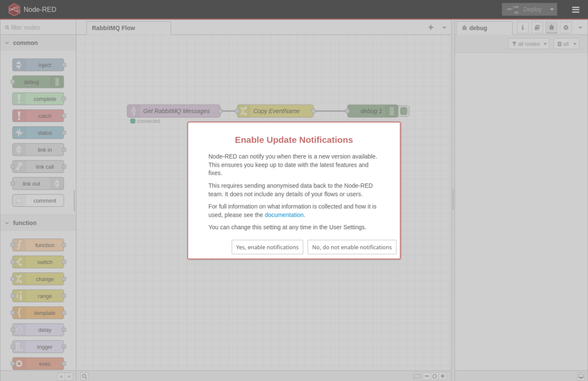
Task: Toggle the debug 1 node output button
Action: (x=404, y=111)
